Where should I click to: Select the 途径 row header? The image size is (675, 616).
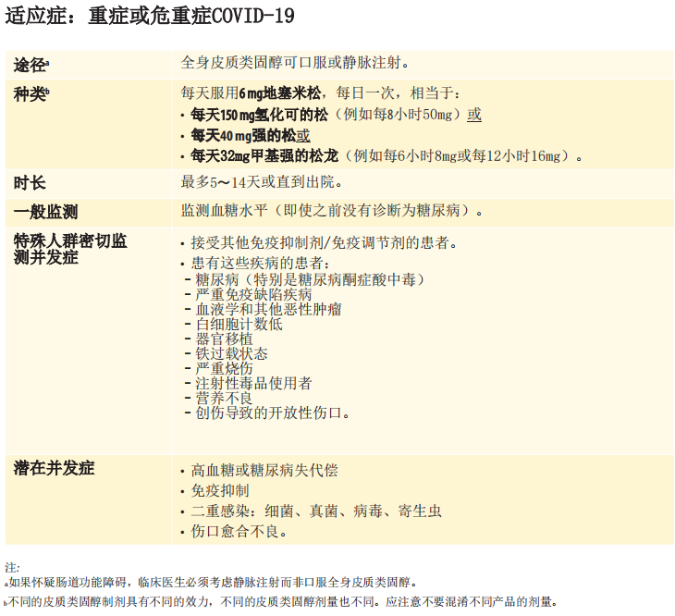(30, 64)
